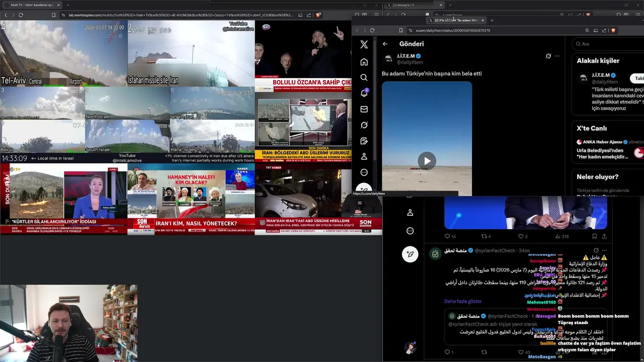
Task: Reload the x.com post page
Action: tap(372, 30)
